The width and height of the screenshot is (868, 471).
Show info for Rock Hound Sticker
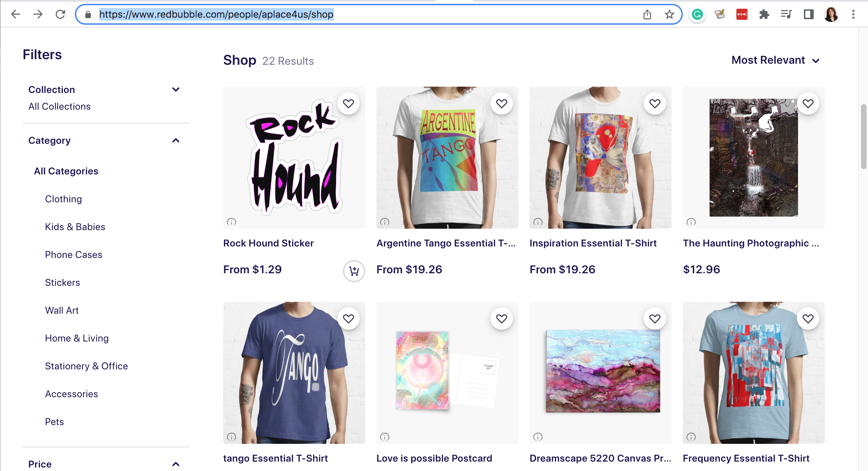click(x=232, y=222)
